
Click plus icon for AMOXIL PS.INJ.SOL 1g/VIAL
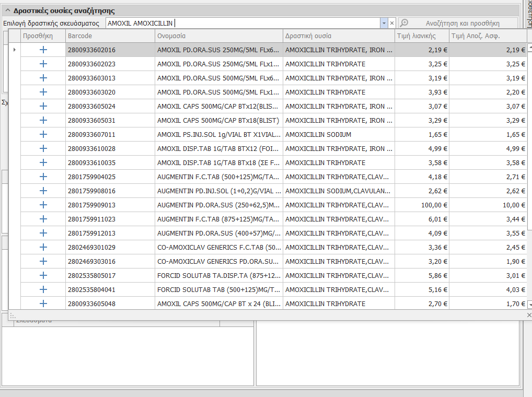43,134
